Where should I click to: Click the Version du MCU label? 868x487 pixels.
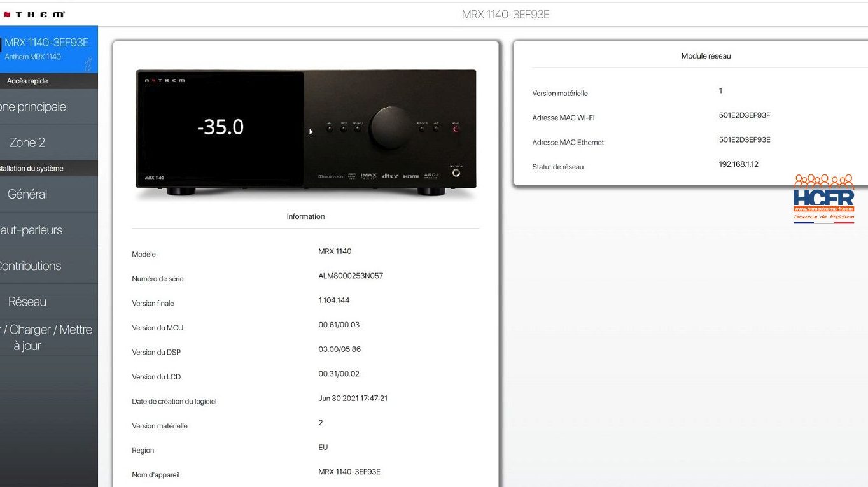coord(158,328)
